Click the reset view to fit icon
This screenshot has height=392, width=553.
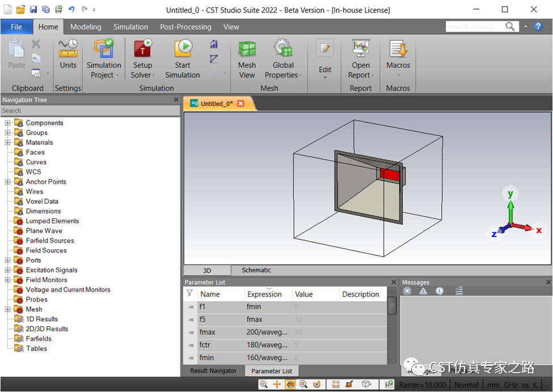[336, 384]
